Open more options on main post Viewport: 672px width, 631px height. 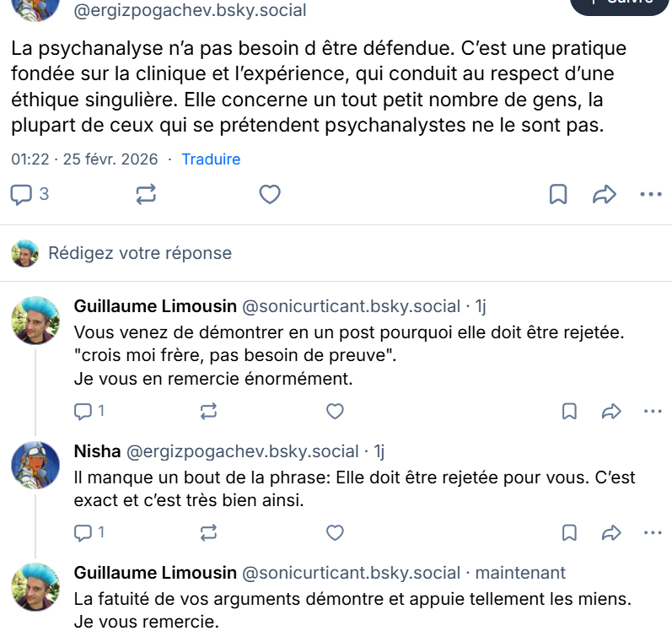point(651,195)
